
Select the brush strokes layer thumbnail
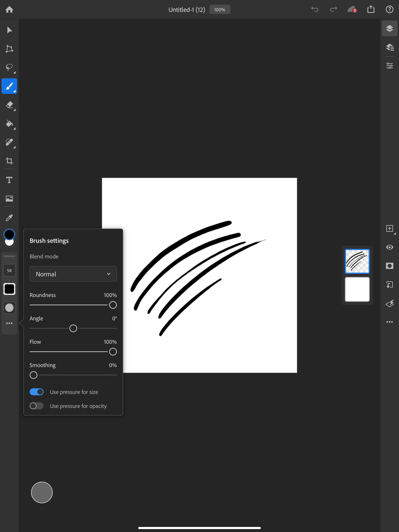click(357, 261)
